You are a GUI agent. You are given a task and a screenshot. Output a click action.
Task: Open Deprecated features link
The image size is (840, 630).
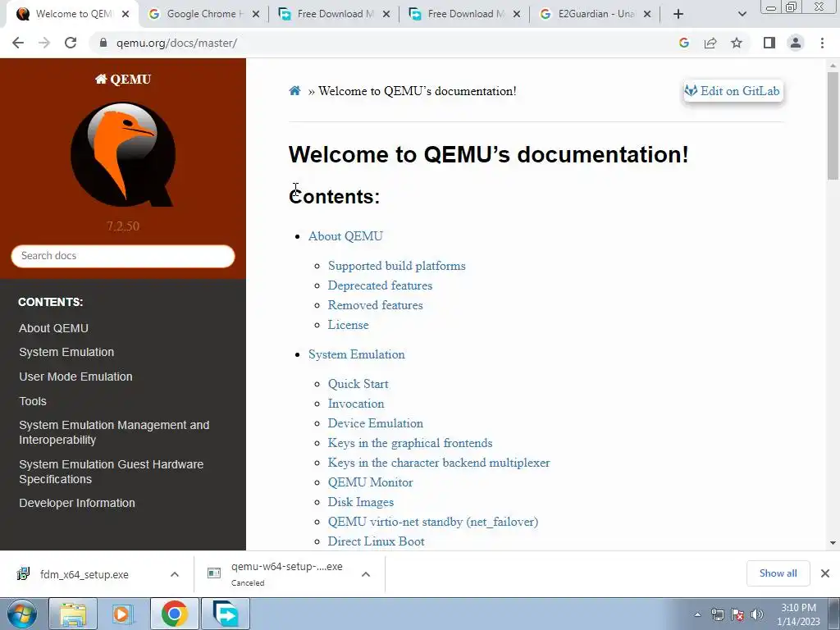tap(380, 285)
